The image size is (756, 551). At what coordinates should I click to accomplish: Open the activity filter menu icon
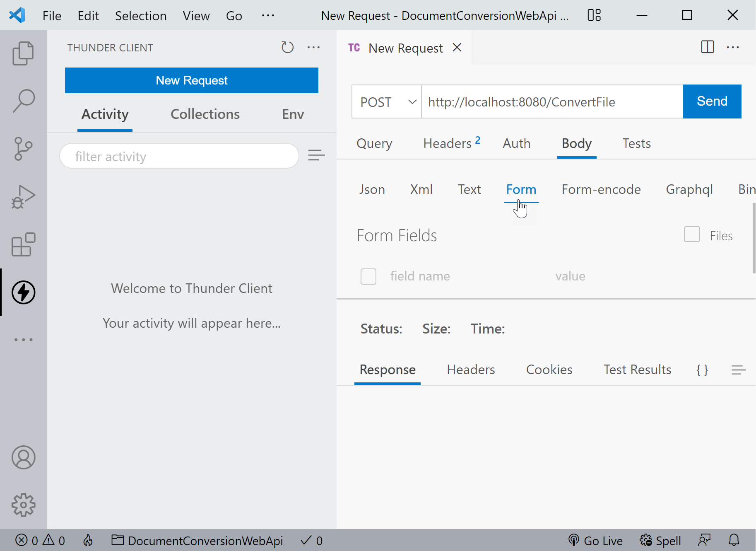pyautogui.click(x=316, y=156)
